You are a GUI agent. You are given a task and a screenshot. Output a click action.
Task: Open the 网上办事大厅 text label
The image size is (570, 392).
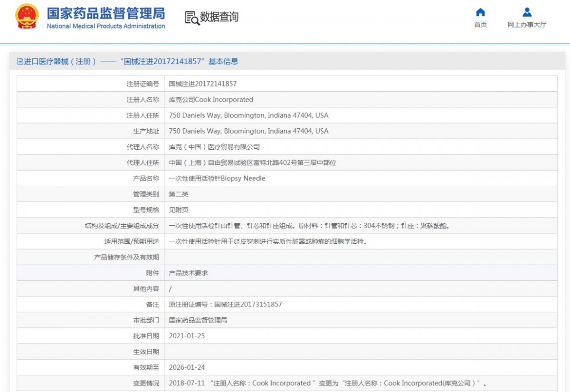click(x=527, y=25)
